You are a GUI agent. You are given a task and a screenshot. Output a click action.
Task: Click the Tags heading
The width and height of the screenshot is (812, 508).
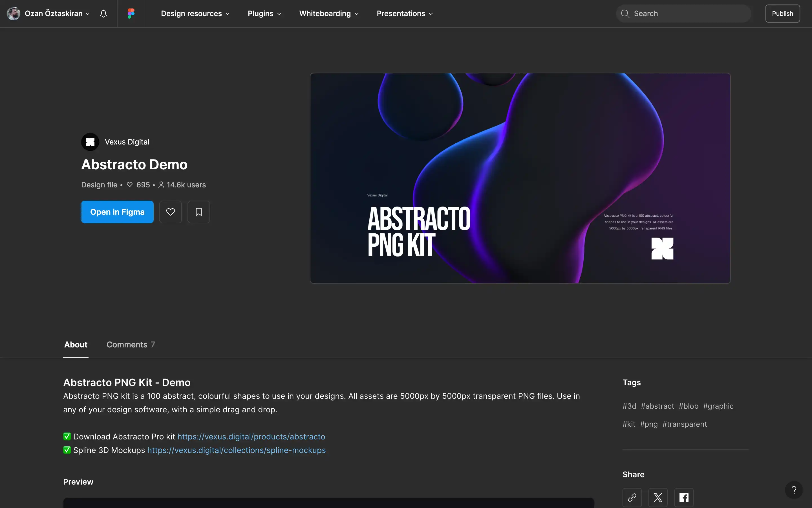point(632,382)
